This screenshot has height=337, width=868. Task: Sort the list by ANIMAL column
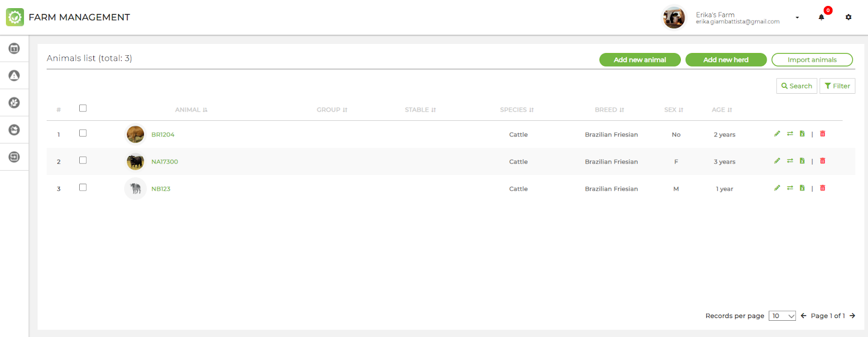tap(191, 110)
